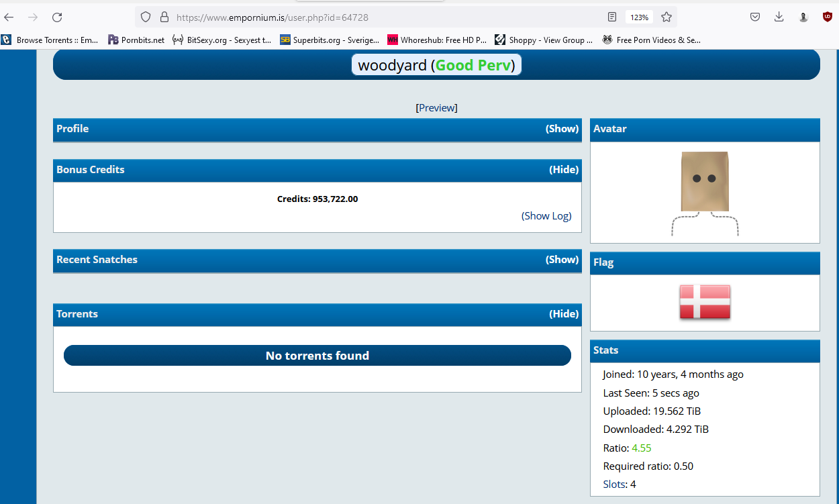View site security via the padlock icon

pos(164,17)
